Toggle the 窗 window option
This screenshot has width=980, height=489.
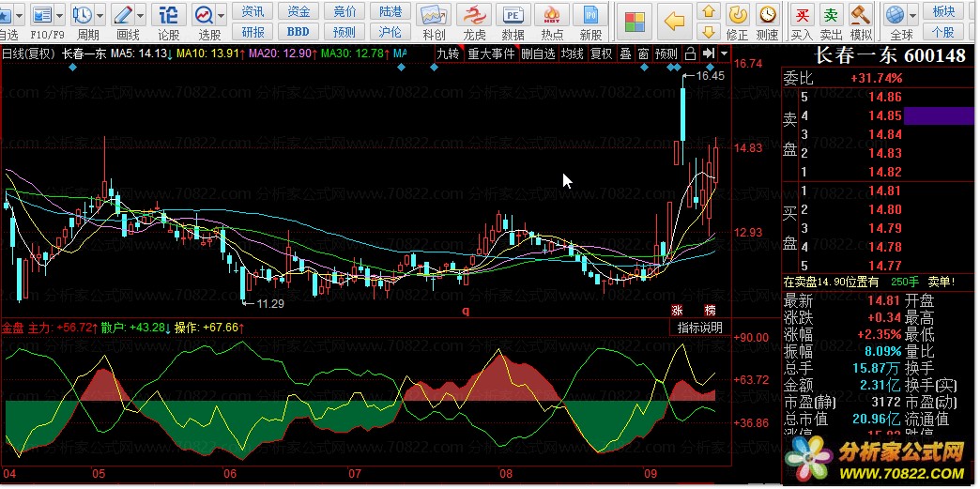pos(643,53)
